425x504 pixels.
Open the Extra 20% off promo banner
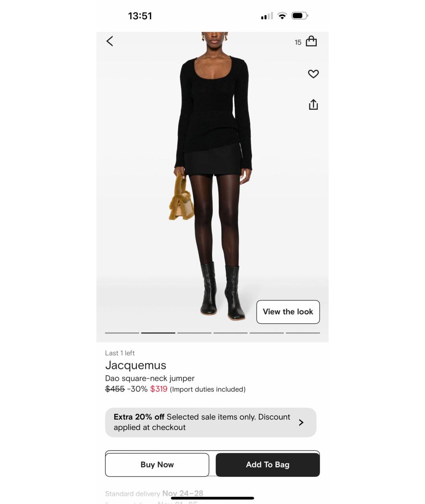[211, 422]
